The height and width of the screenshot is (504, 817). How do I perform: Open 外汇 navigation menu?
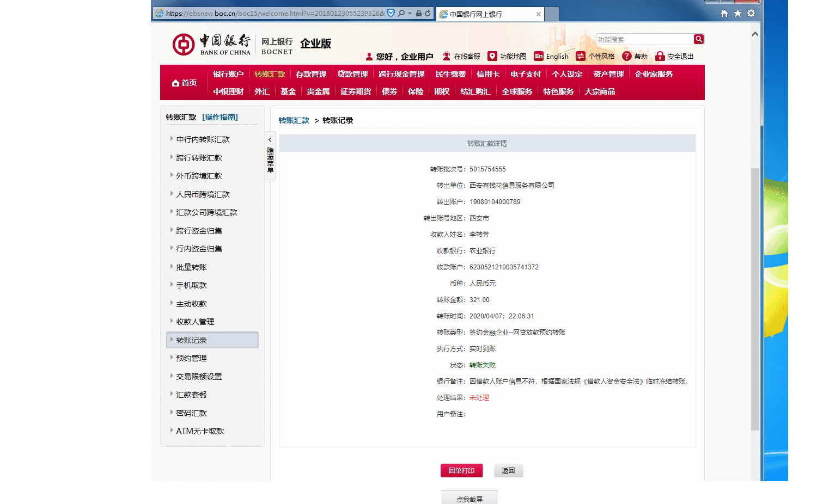pos(262,91)
